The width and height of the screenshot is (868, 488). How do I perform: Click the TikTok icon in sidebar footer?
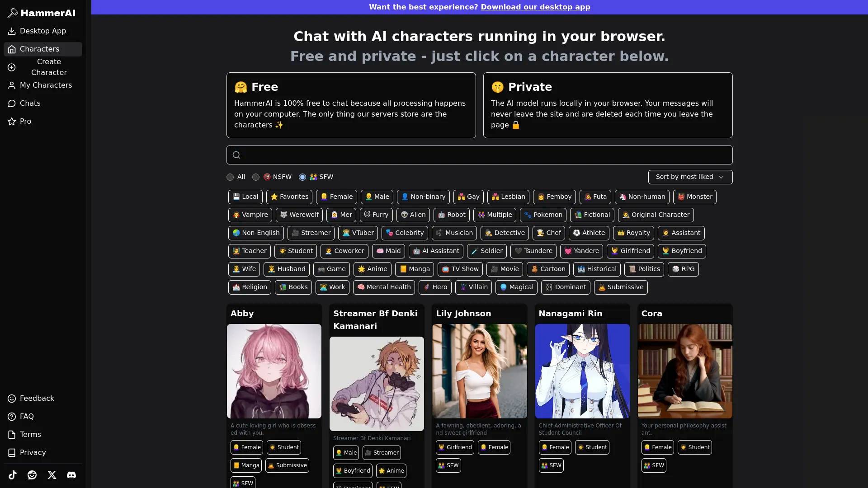pos(13,475)
